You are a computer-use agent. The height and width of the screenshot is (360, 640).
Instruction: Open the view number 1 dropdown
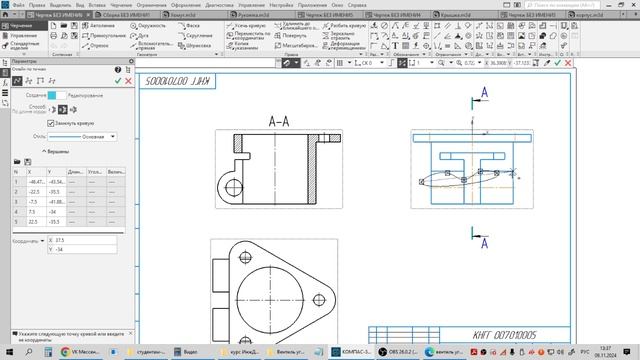(x=432, y=63)
